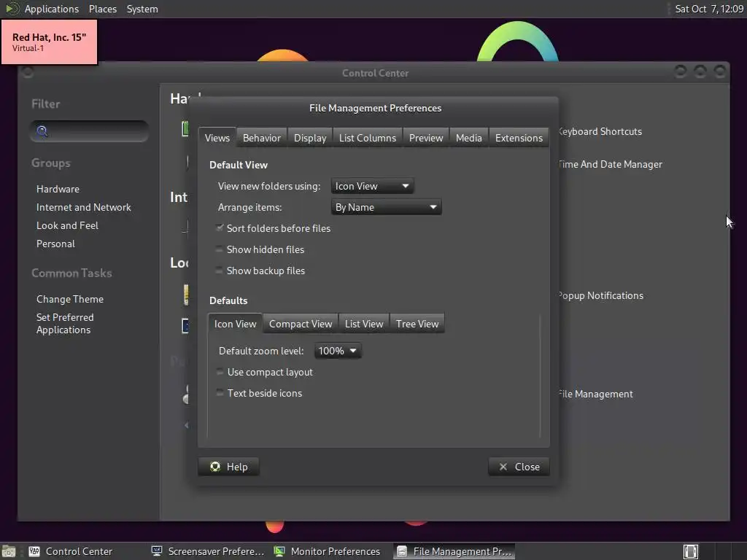Click the magnifier icon in the Filter field
747x560 pixels.
[x=42, y=131]
